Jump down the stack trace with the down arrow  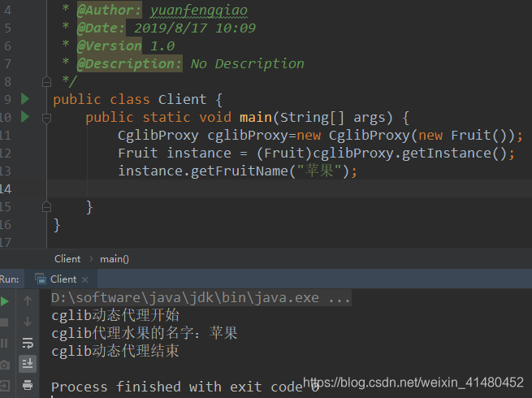click(28, 322)
